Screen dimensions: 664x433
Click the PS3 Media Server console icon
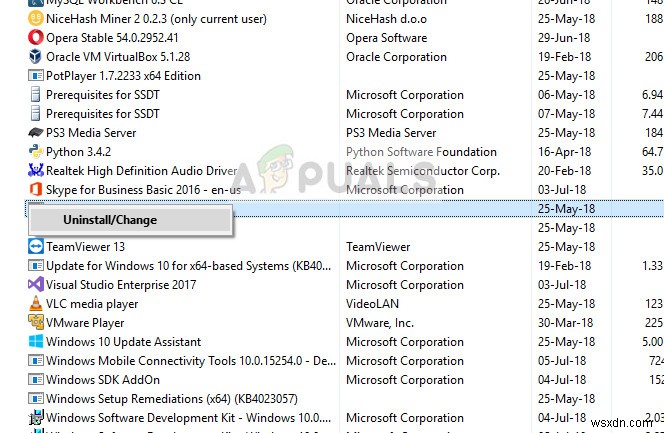36,133
